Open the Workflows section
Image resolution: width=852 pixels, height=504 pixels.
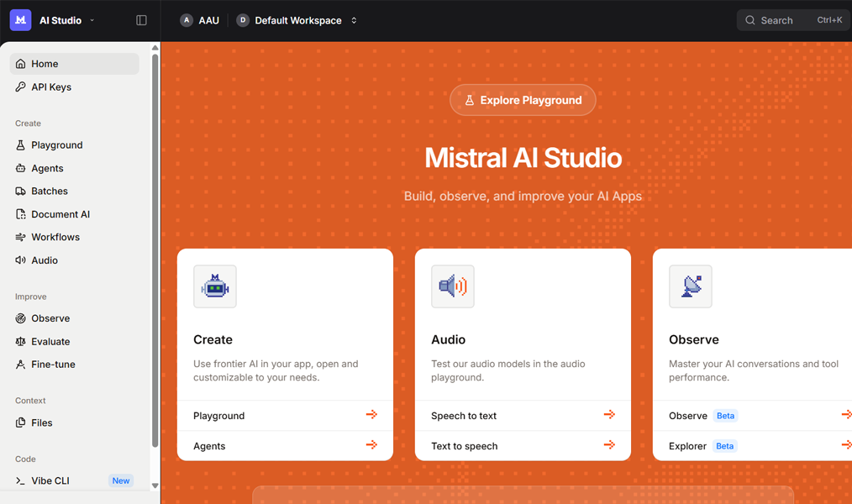(x=55, y=237)
